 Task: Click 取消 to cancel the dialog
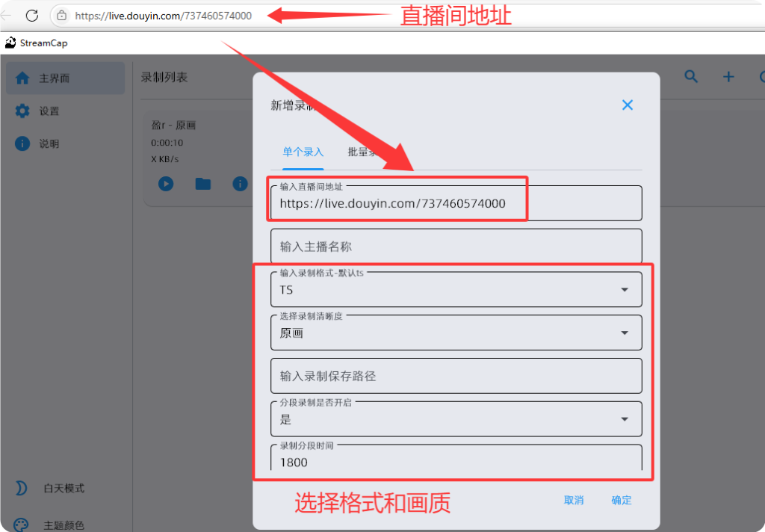tap(574, 500)
